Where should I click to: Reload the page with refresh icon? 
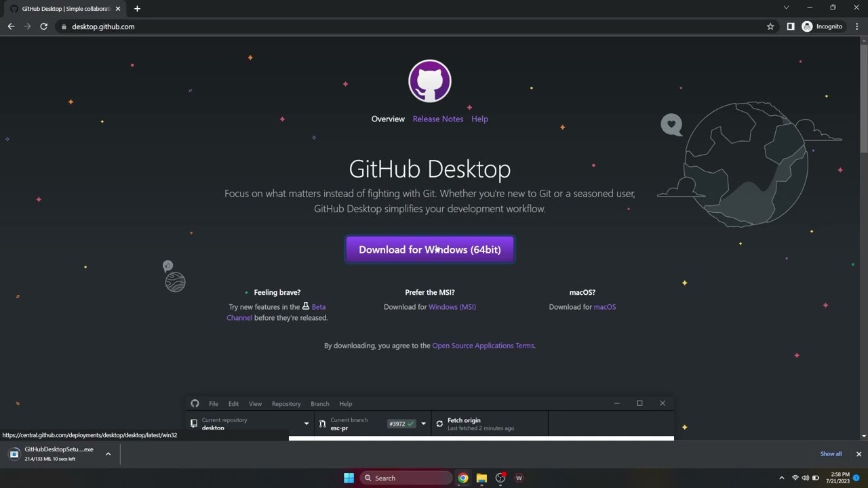43,26
